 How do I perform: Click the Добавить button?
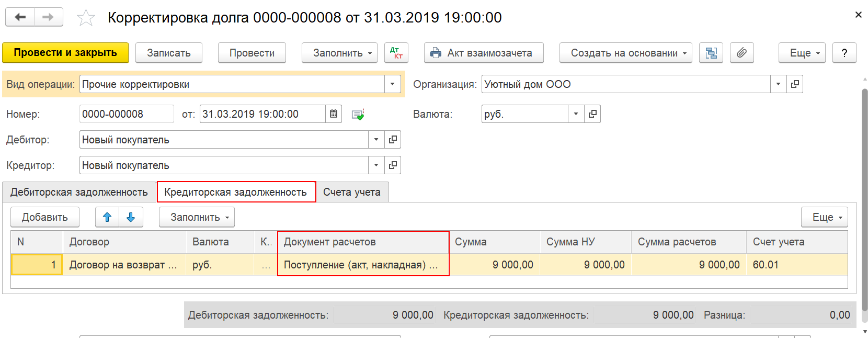[45, 217]
